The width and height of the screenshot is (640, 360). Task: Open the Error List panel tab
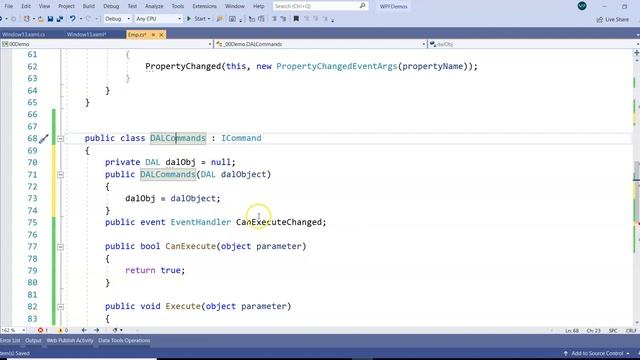10,340
